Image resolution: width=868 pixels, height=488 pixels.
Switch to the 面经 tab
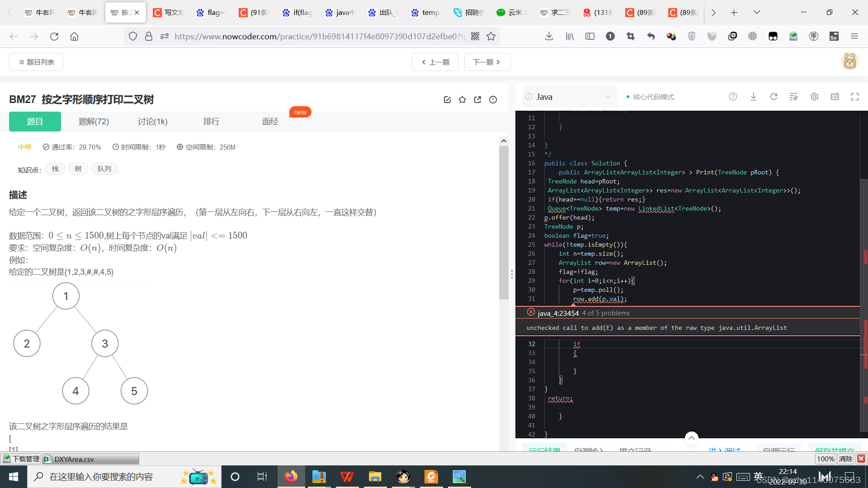click(x=270, y=122)
